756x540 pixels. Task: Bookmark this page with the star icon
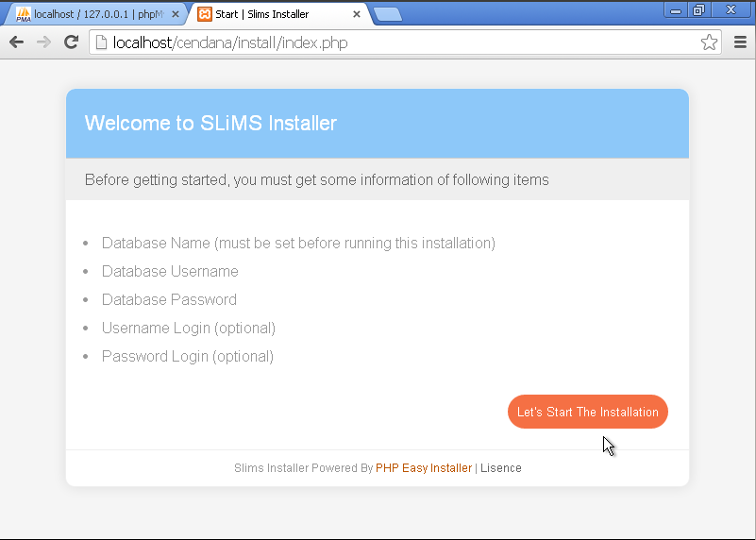(709, 42)
